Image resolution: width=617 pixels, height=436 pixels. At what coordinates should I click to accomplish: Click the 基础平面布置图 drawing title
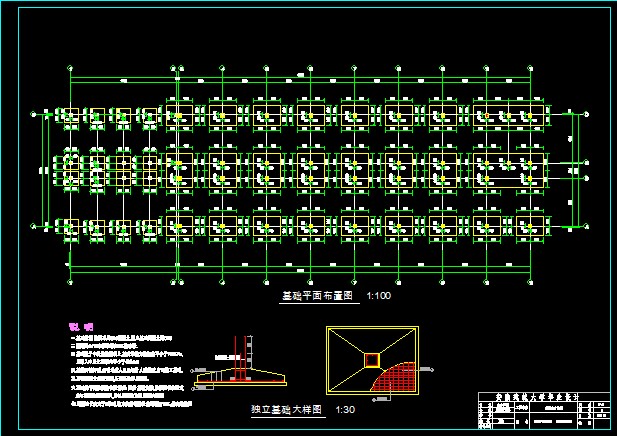click(318, 296)
